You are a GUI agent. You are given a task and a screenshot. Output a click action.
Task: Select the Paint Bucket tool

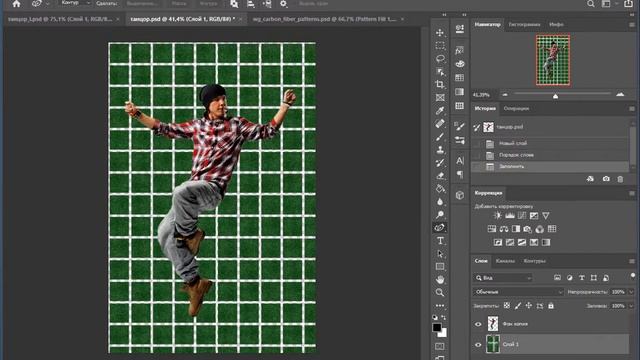tap(440, 189)
